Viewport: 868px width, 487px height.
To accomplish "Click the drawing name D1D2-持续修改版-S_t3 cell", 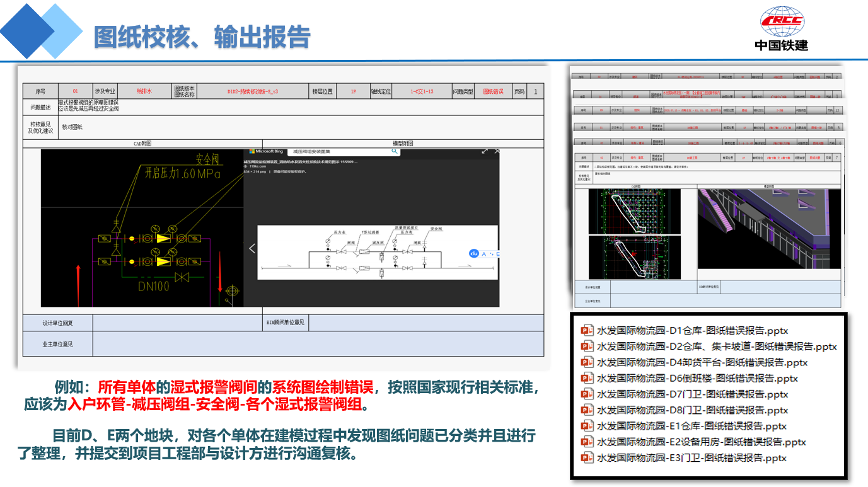I will pos(252,91).
